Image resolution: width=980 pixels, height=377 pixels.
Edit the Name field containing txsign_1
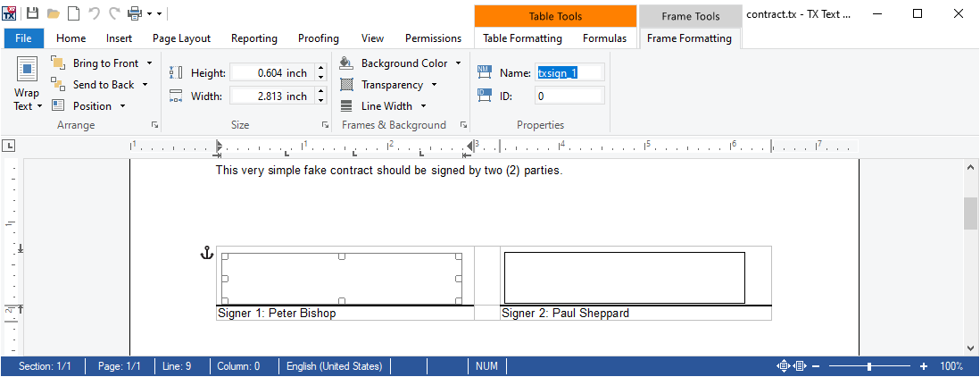point(569,73)
